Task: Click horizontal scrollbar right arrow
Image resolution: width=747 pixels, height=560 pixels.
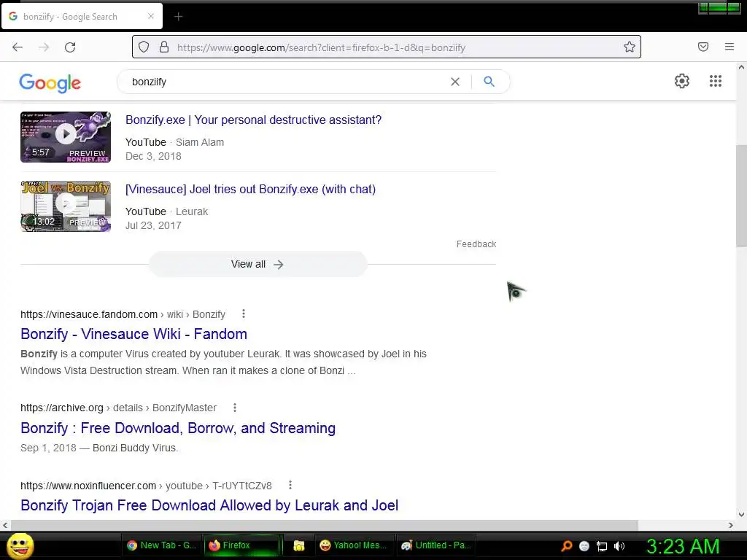Action: (x=731, y=525)
